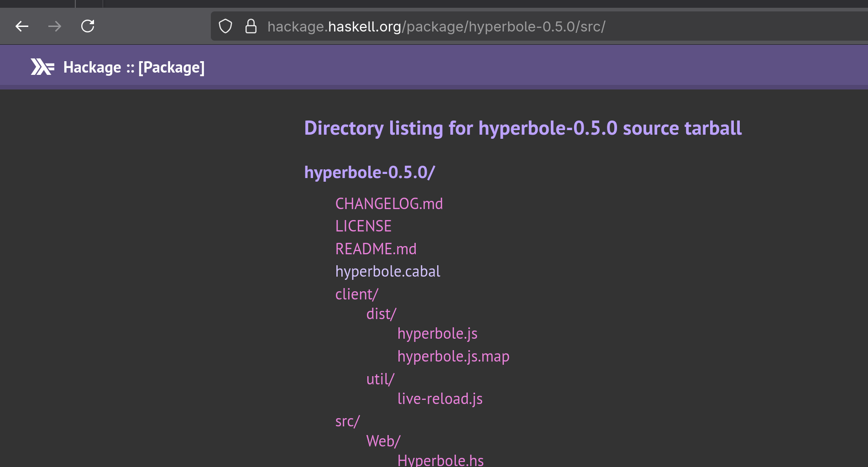Screen dimensions: 868x467
Task: Open CHANGELOG.md file
Action: (389, 204)
